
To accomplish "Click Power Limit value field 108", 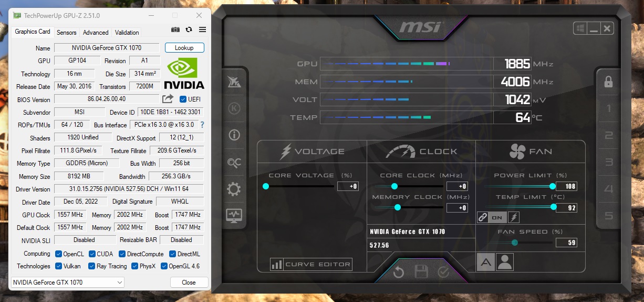I will point(566,186).
